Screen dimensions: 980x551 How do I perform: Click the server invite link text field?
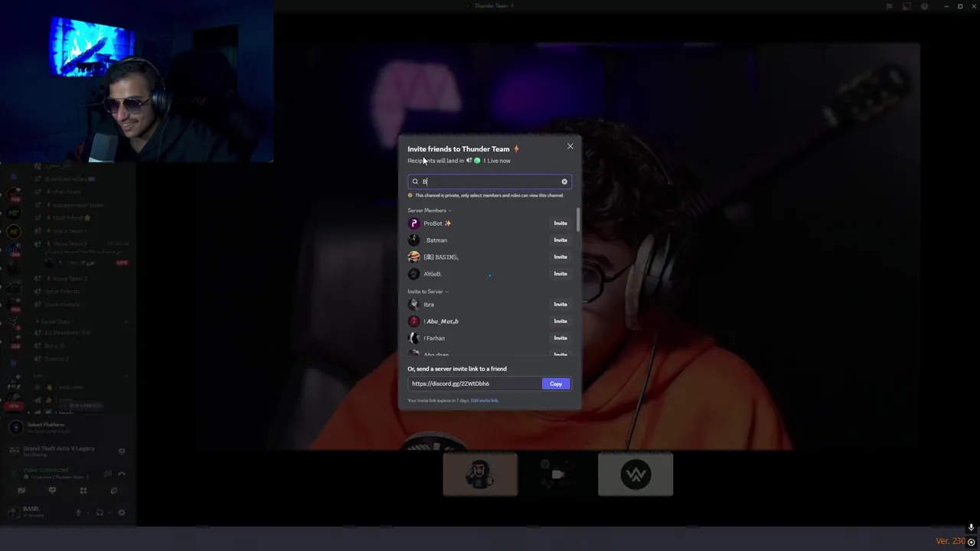click(475, 383)
